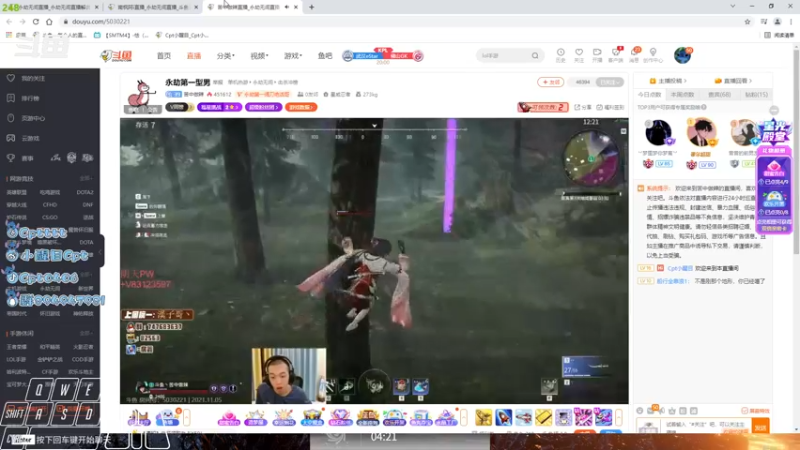Screen dimensions: 800x450
Task: Open the 历史 history icon
Action: 560,55
